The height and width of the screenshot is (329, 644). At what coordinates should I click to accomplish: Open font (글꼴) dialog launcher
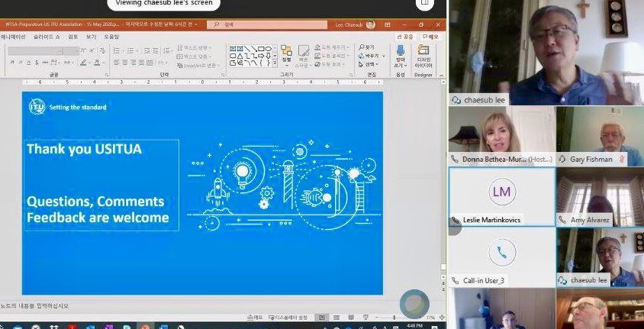point(106,75)
